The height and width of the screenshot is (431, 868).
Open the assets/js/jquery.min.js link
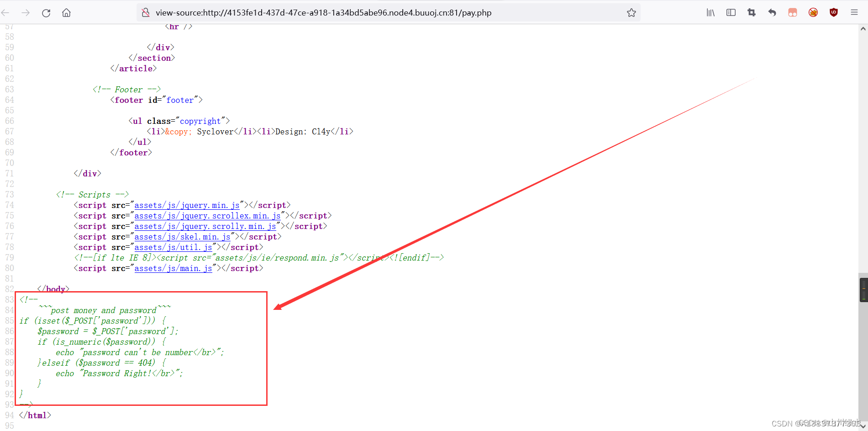point(187,205)
